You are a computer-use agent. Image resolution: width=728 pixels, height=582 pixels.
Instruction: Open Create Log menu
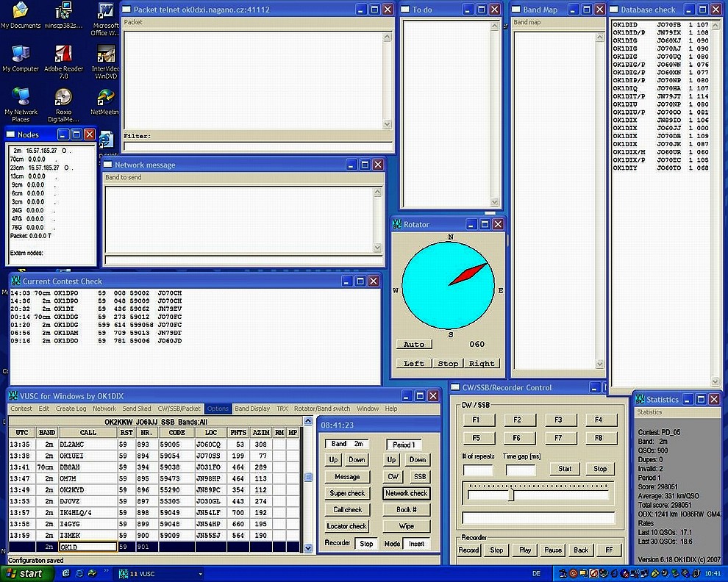[71, 409]
